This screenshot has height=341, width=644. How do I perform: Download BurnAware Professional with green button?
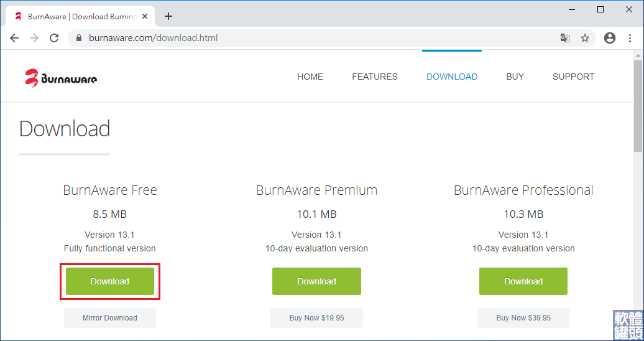click(523, 281)
